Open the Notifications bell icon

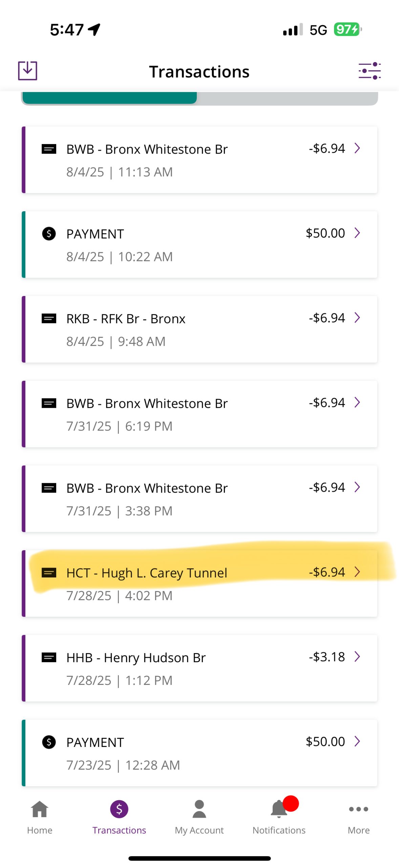point(279,809)
